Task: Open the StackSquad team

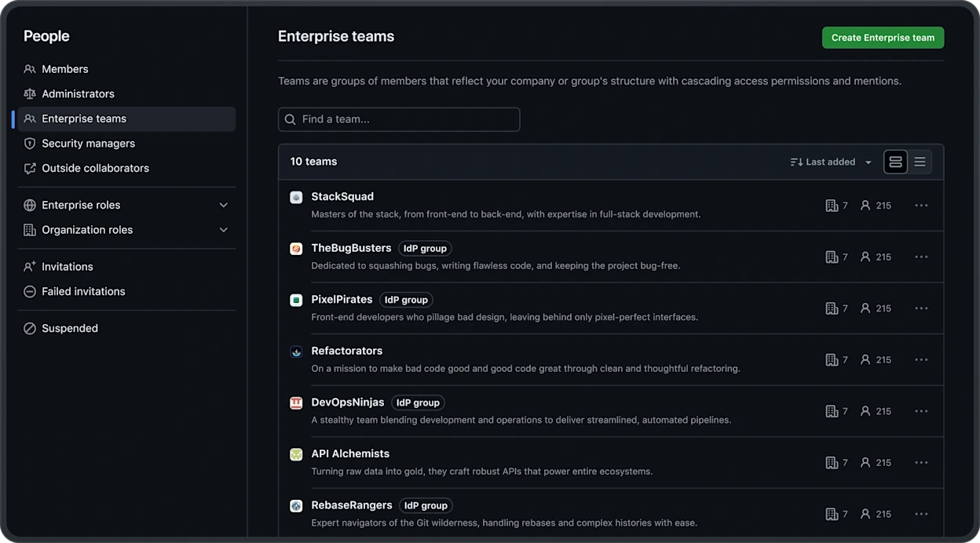Action: (342, 196)
